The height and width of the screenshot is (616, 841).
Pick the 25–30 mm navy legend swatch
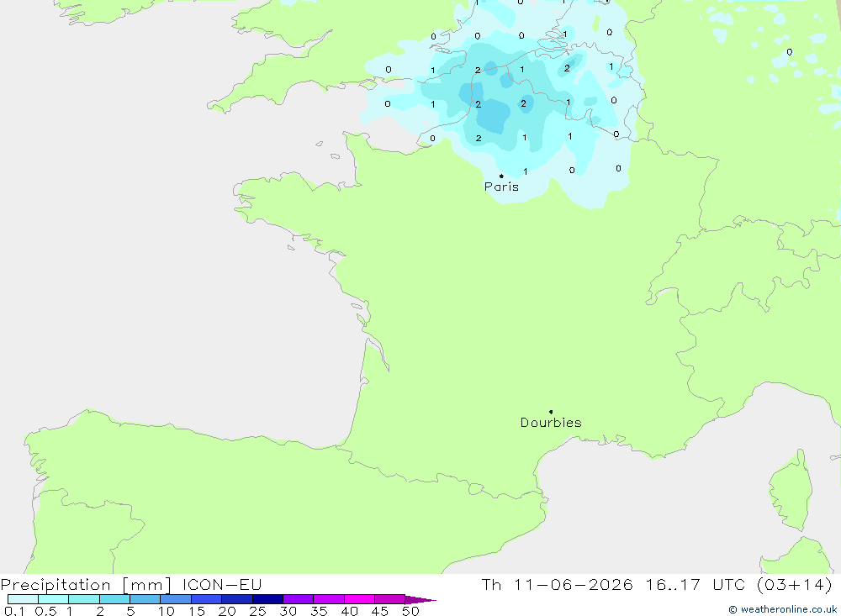coord(267,599)
